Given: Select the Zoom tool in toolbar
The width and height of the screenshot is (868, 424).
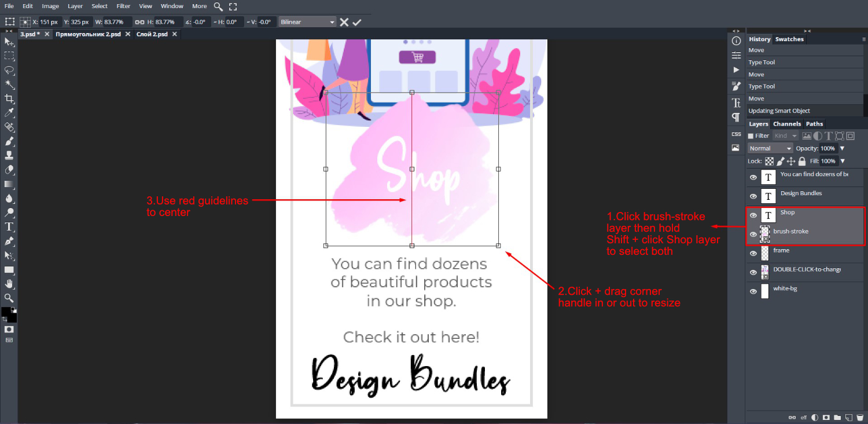Looking at the screenshot, I should (9, 298).
